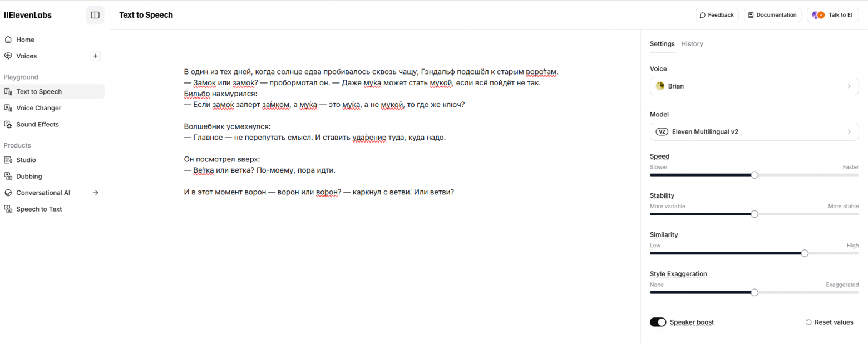Click the Conversational AI icon
This screenshot has height=343, width=868.
[8, 193]
